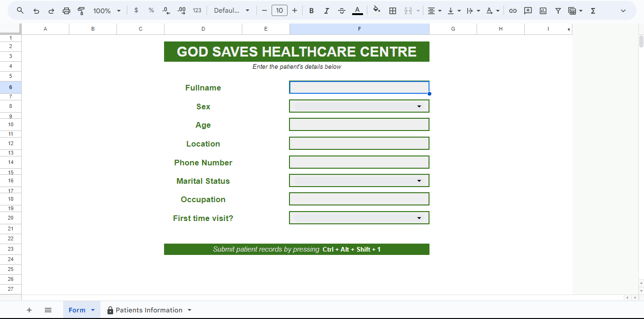Add a new sheet with plus button
Viewport: 644px width, 319px height.
click(29, 310)
